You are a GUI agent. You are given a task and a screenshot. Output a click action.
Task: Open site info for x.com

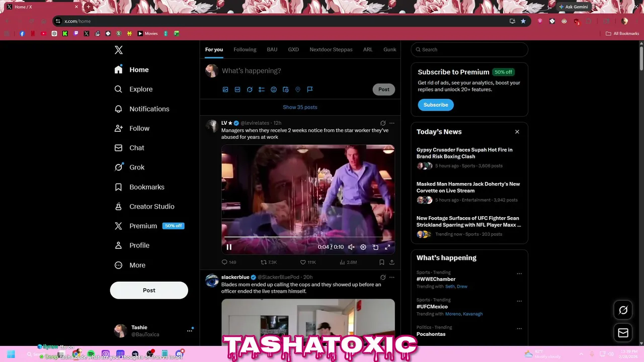tap(58, 21)
